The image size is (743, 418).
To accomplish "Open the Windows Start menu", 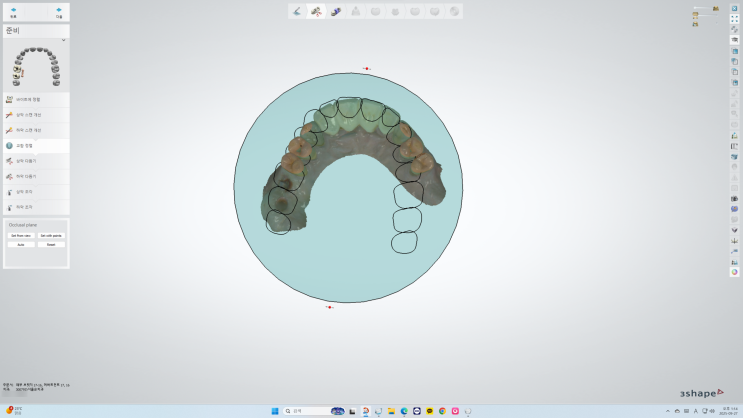I will (275, 411).
